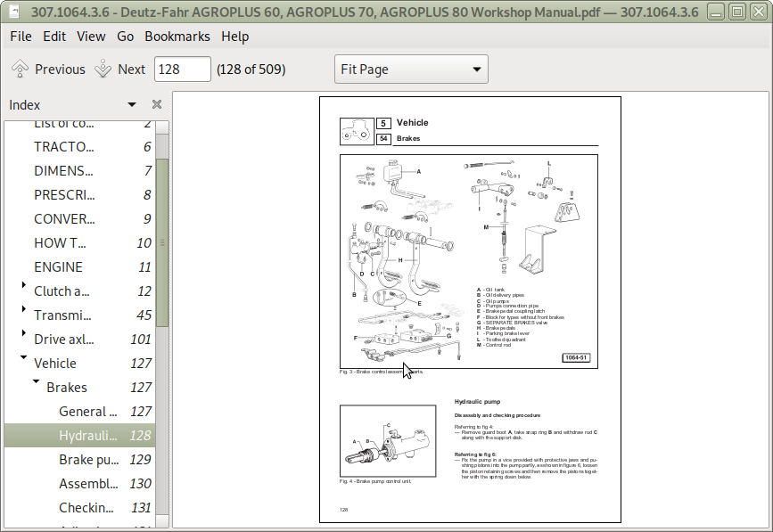Click the window icon in the title bar

(x=14, y=12)
